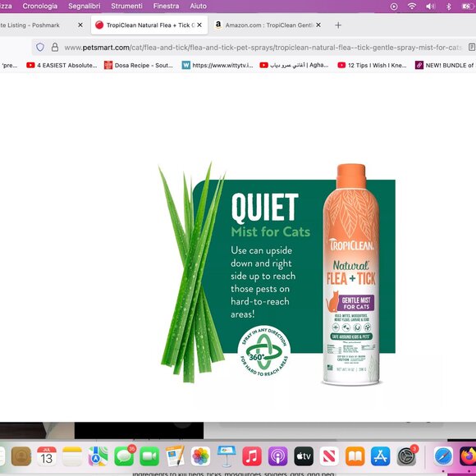The image size is (476, 476).
Task: Open the Strumenti menu
Action: pyautogui.click(x=126, y=6)
